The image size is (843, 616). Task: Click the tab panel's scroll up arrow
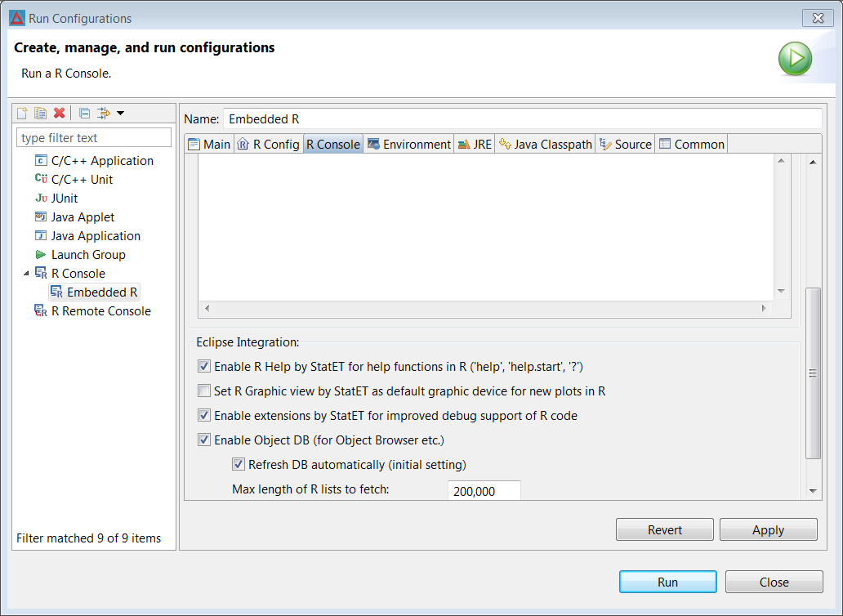click(814, 162)
